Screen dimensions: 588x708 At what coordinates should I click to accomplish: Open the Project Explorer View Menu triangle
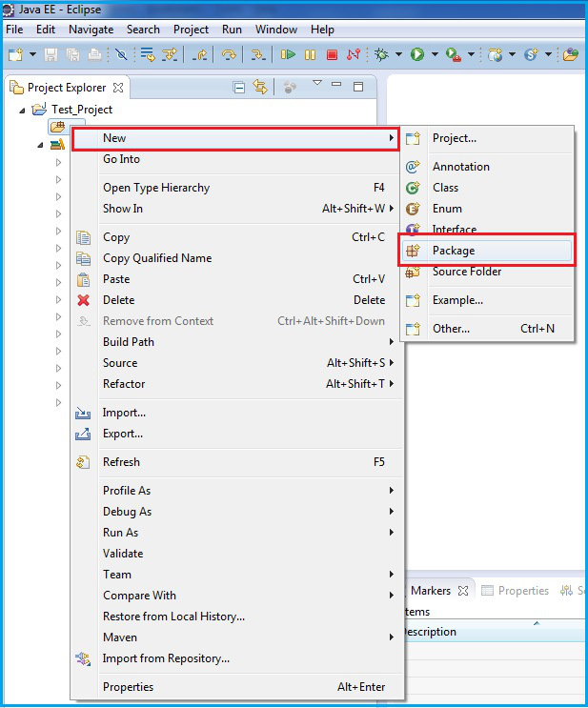click(x=317, y=83)
